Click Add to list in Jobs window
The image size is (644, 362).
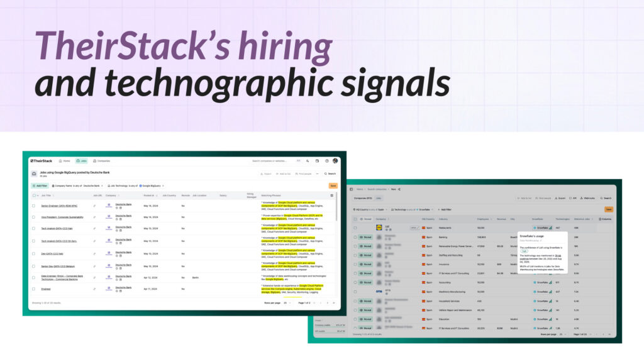[x=284, y=174]
